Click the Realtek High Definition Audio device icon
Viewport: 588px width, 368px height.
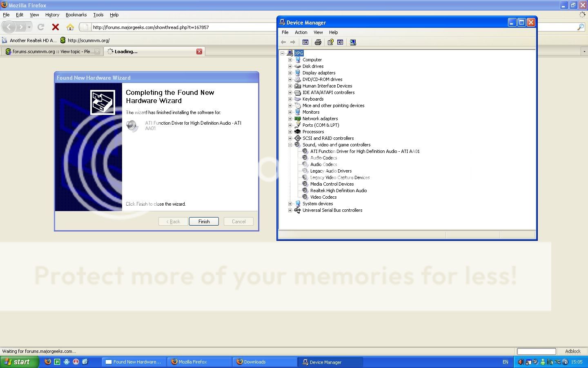pos(305,191)
